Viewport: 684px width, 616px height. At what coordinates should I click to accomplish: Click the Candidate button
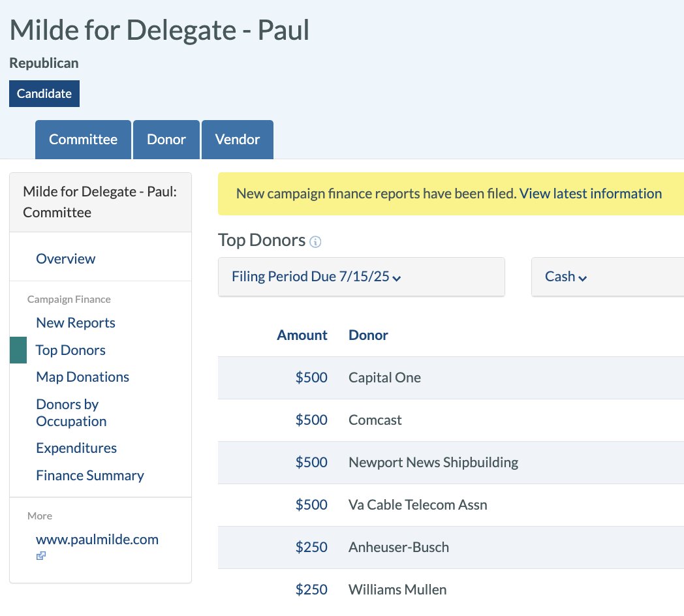(x=44, y=93)
